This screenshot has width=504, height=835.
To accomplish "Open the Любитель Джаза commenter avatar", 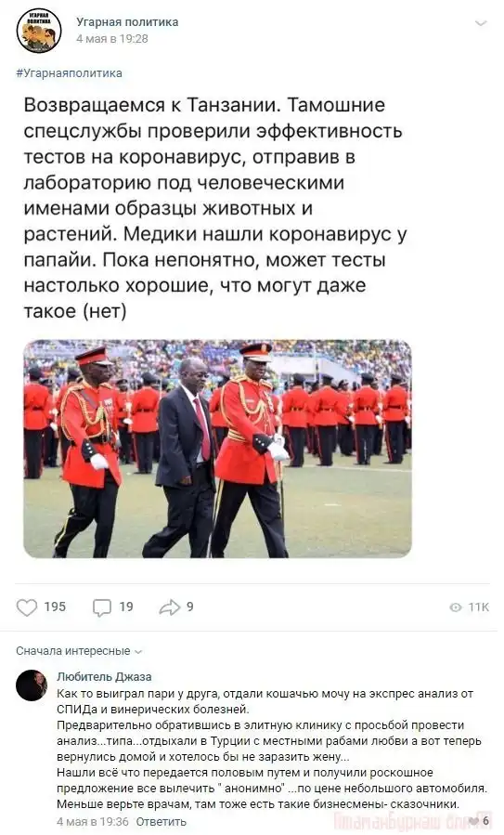I will click(x=32, y=685).
